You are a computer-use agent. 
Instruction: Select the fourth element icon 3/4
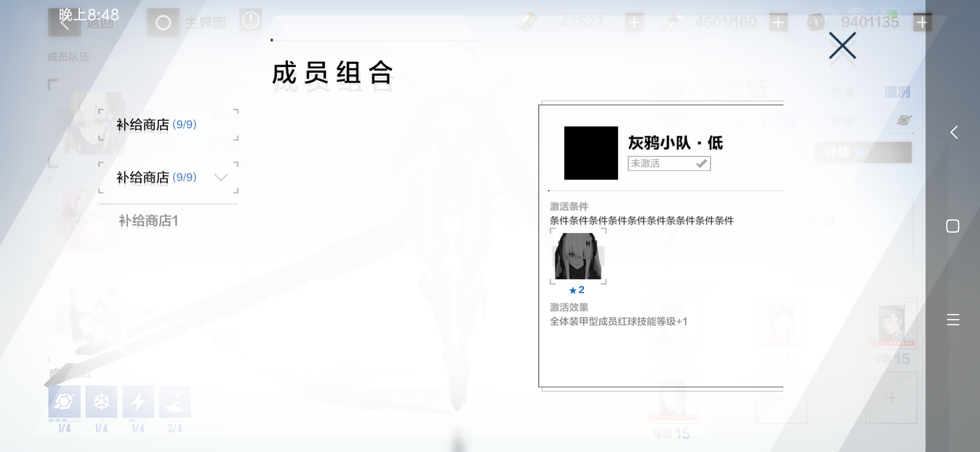pos(175,402)
